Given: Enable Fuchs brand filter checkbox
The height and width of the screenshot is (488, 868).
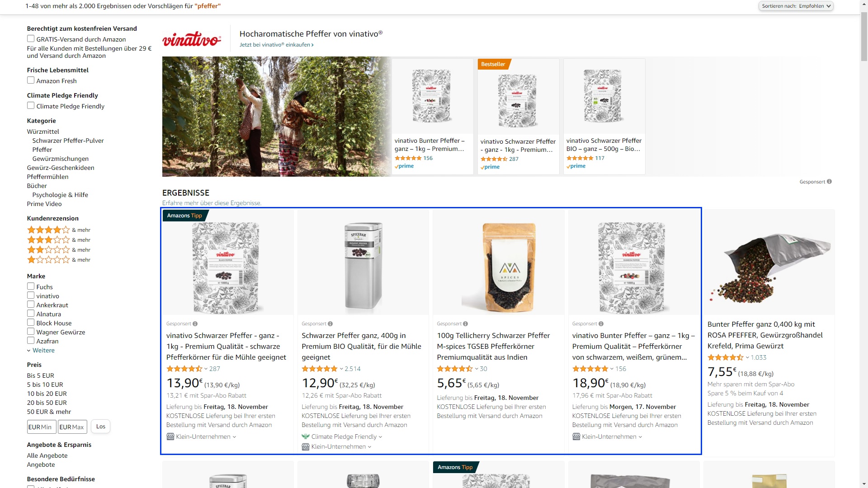Looking at the screenshot, I should pos(31,286).
